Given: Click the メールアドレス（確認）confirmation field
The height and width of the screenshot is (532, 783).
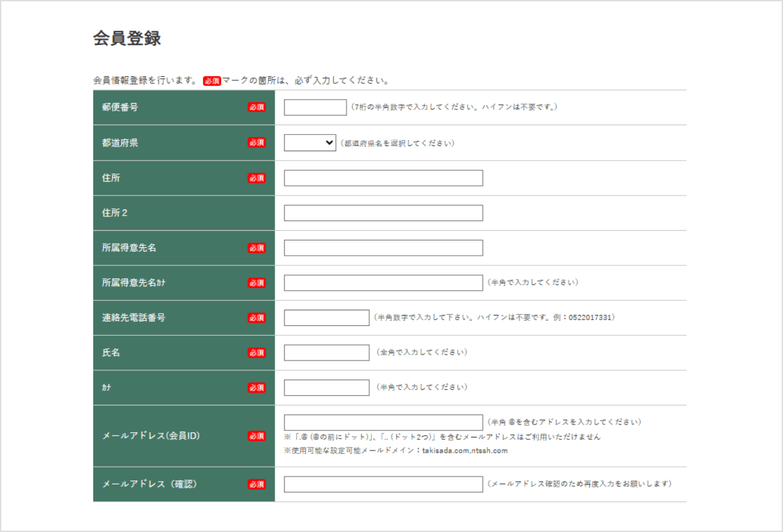Looking at the screenshot, I should tap(382, 484).
